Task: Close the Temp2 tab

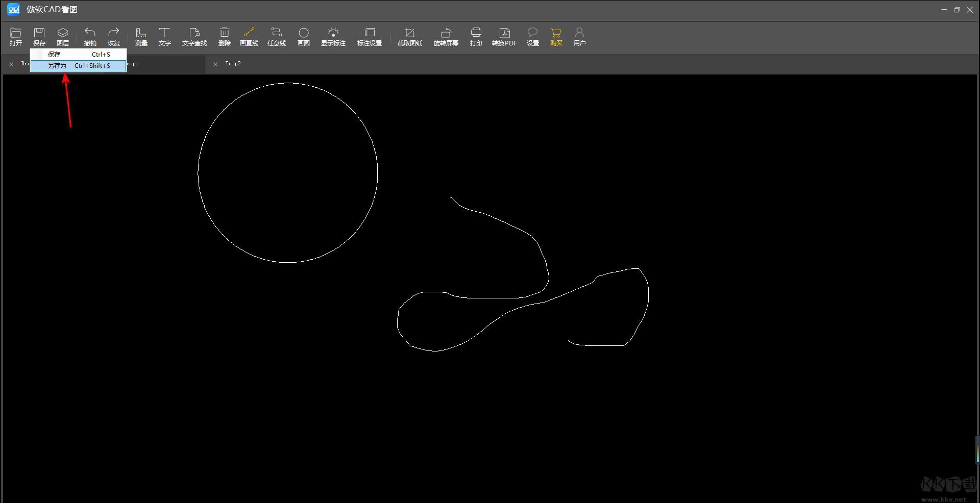Action: [x=215, y=64]
